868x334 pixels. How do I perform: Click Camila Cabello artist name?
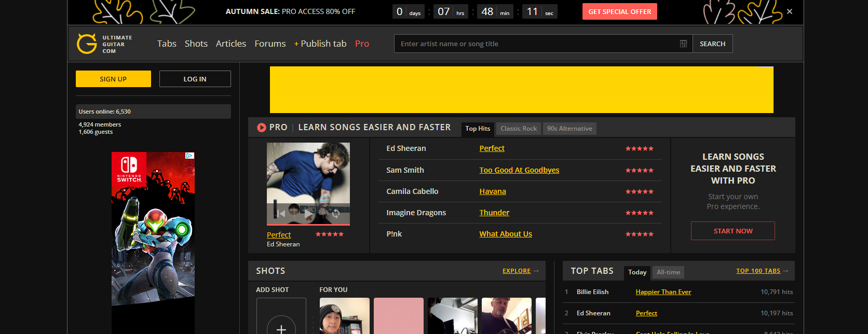(x=412, y=191)
